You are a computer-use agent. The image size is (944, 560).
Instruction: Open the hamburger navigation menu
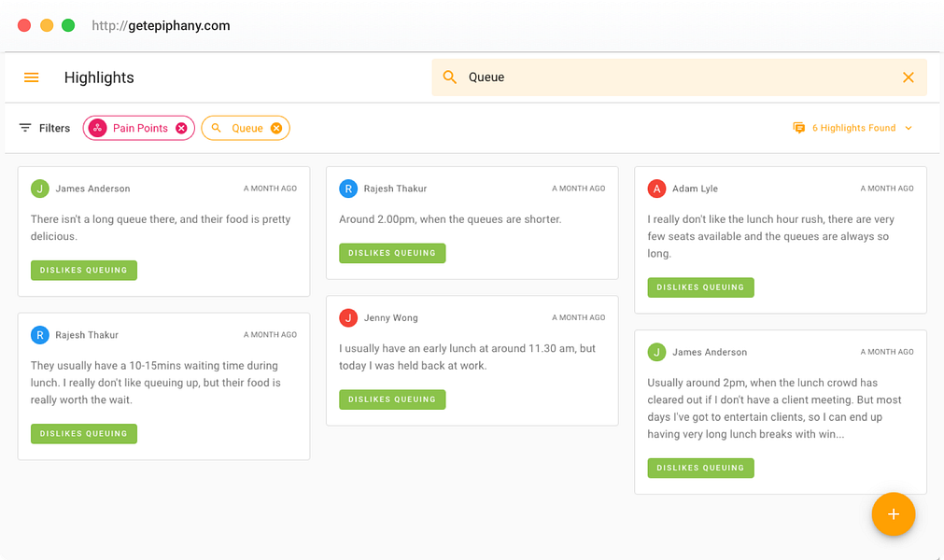pyautogui.click(x=32, y=77)
